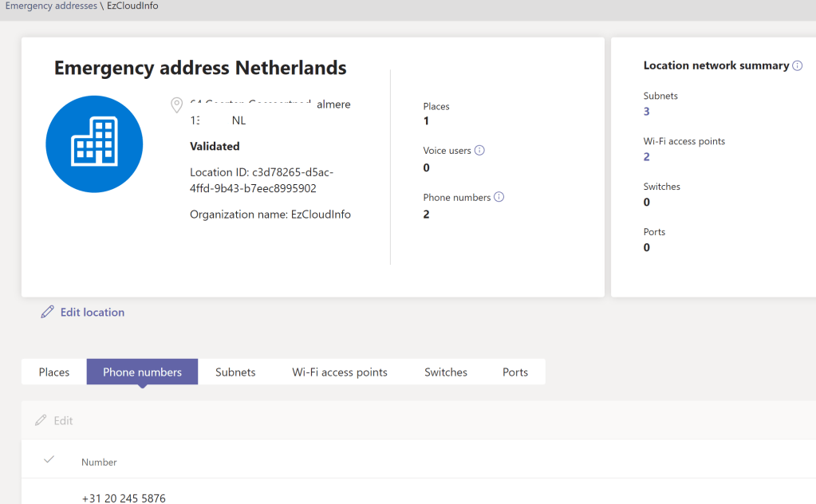Click info icon beside Phone numbers
The width and height of the screenshot is (816, 504).
(499, 197)
